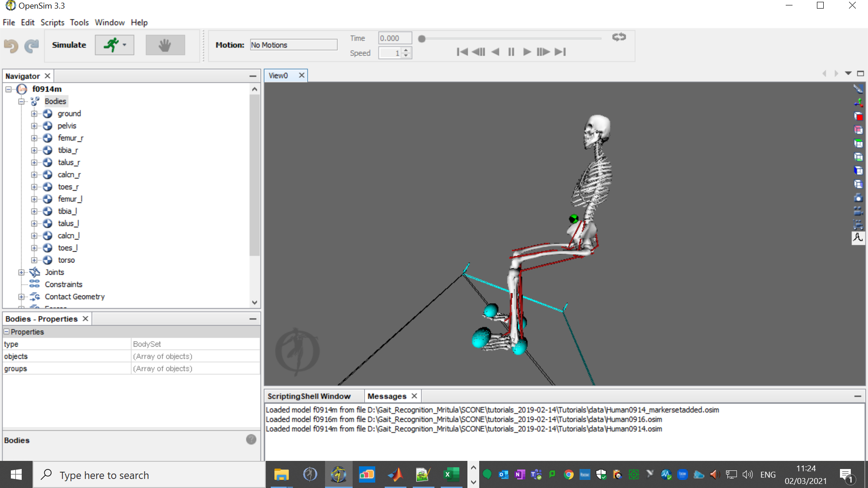Expand the Contact Geometry node
Image resolution: width=868 pixels, height=488 pixels.
[21, 296]
